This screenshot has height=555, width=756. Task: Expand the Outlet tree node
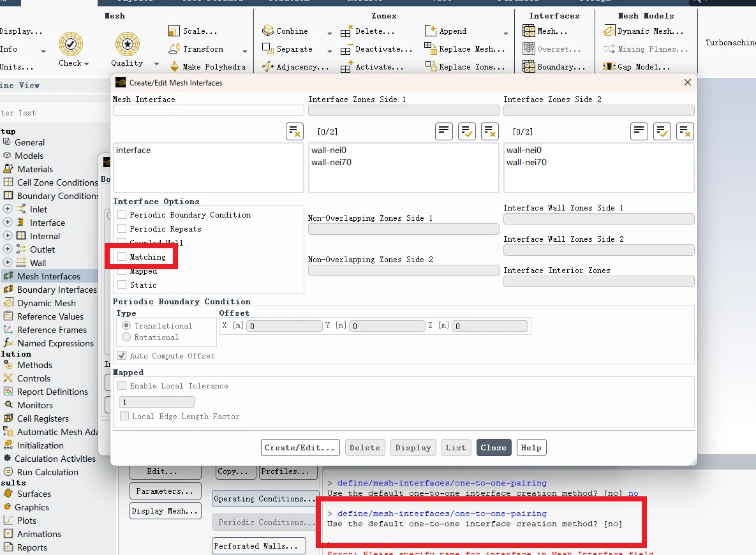8,249
